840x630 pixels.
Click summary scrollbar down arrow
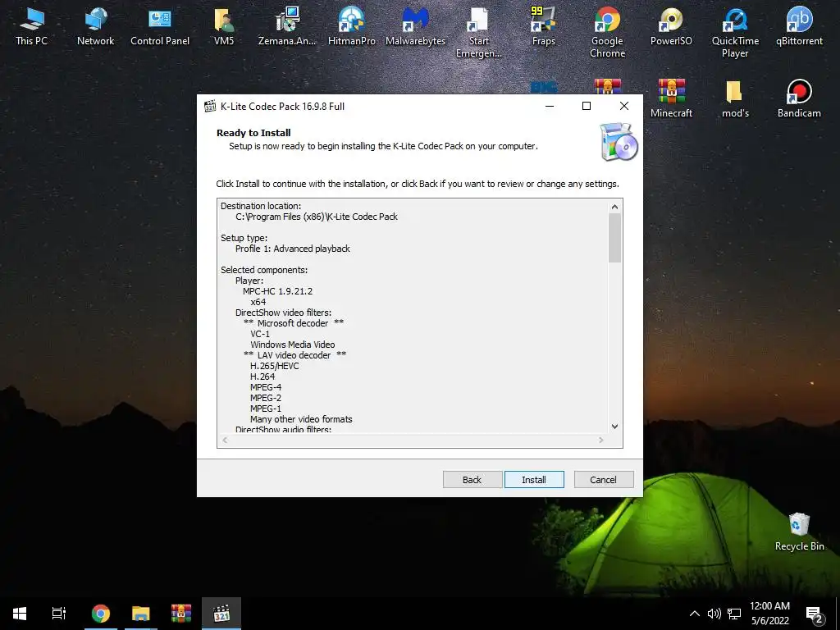614,427
